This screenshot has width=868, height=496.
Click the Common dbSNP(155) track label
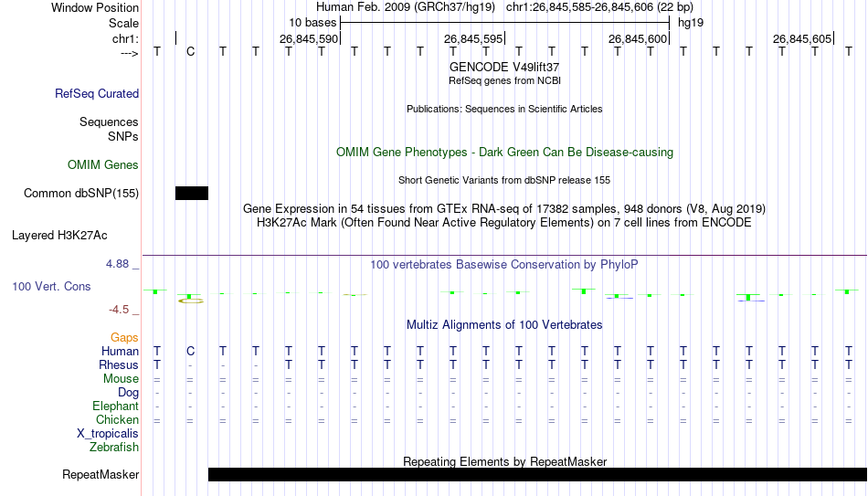pos(81,194)
